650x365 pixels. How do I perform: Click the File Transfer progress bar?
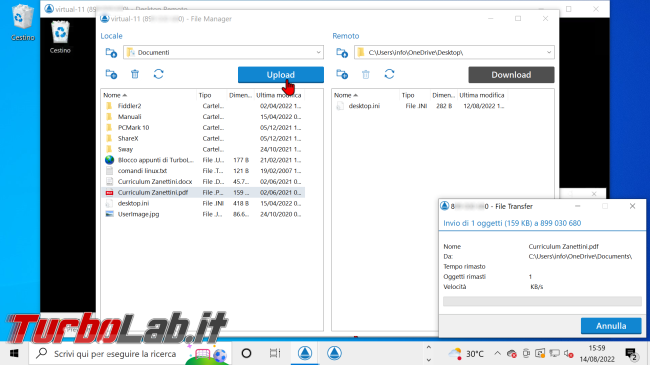pos(542,301)
